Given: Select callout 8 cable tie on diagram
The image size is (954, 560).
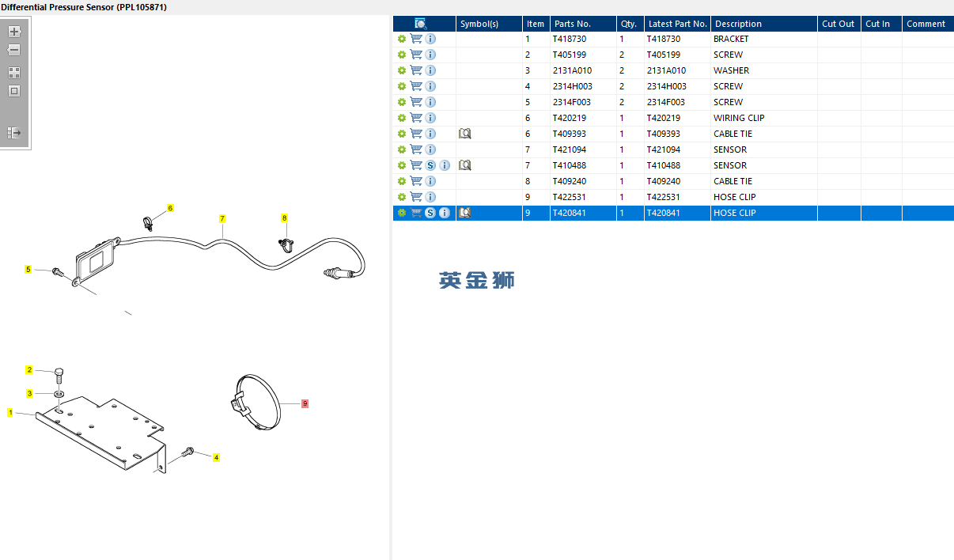Looking at the screenshot, I should (x=285, y=218).
